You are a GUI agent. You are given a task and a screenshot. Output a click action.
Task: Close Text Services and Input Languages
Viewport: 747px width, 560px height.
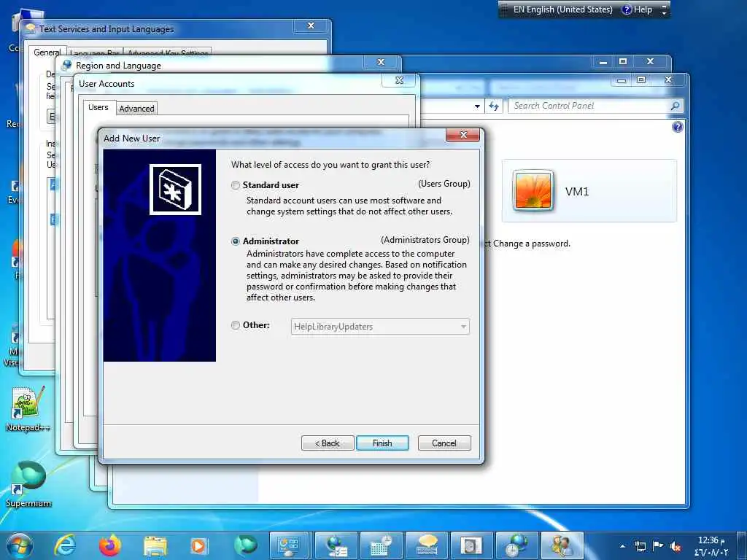311,26
